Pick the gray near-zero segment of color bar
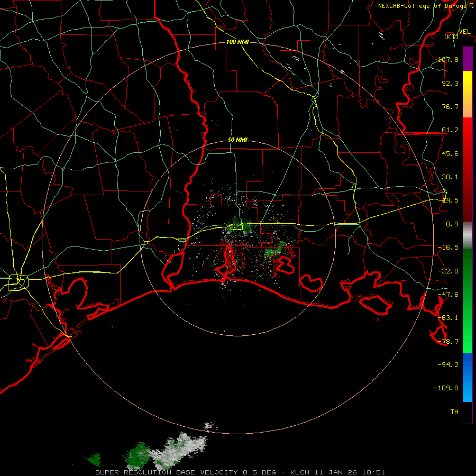Image resolution: width=476 pixels, height=476 pixels. pyautogui.click(x=467, y=235)
